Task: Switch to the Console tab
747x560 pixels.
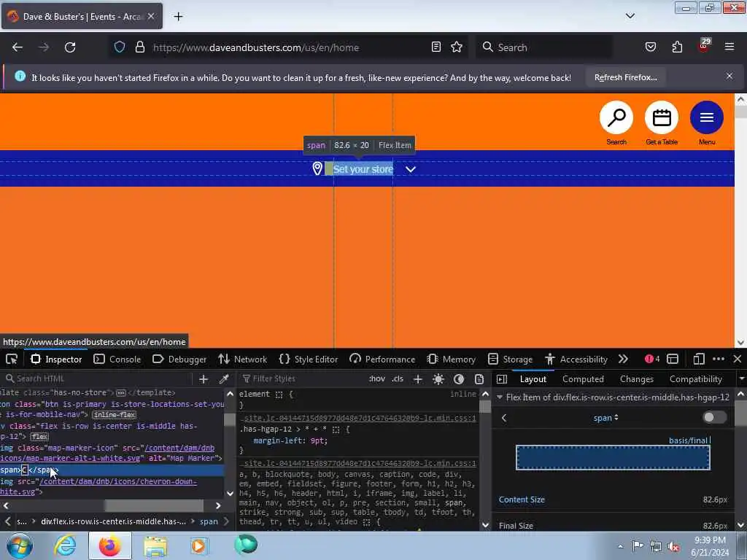Action: pos(117,359)
